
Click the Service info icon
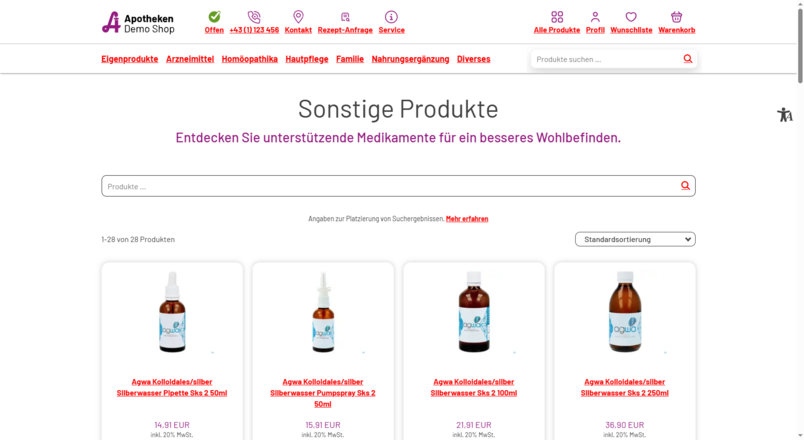[391, 17]
